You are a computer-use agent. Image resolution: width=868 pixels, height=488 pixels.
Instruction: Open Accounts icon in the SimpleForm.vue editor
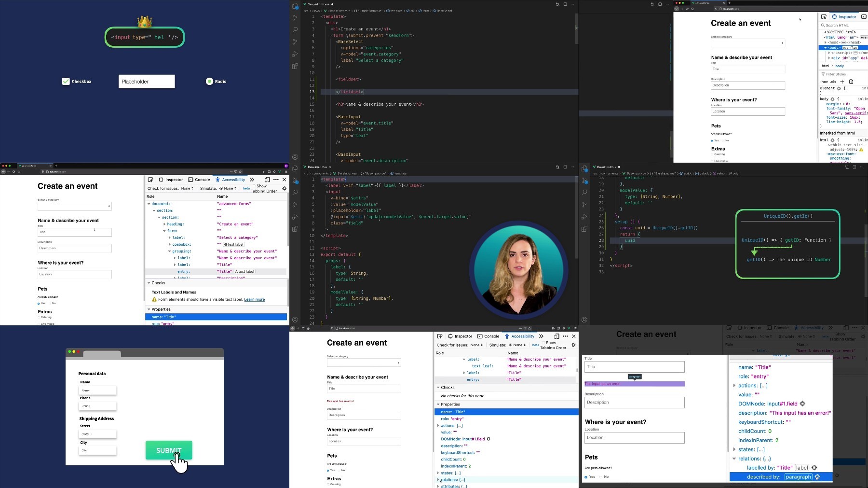[x=295, y=157]
